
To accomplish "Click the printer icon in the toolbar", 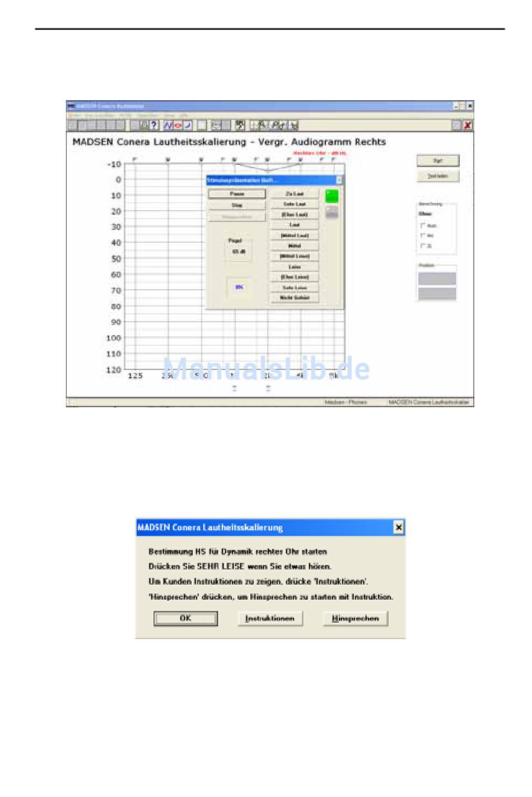I will 216,126.
